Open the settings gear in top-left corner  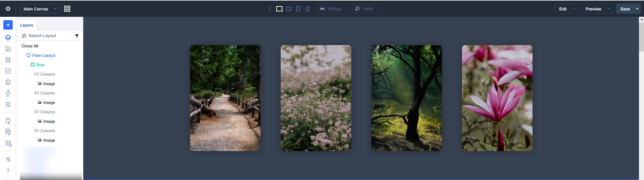pos(8,9)
